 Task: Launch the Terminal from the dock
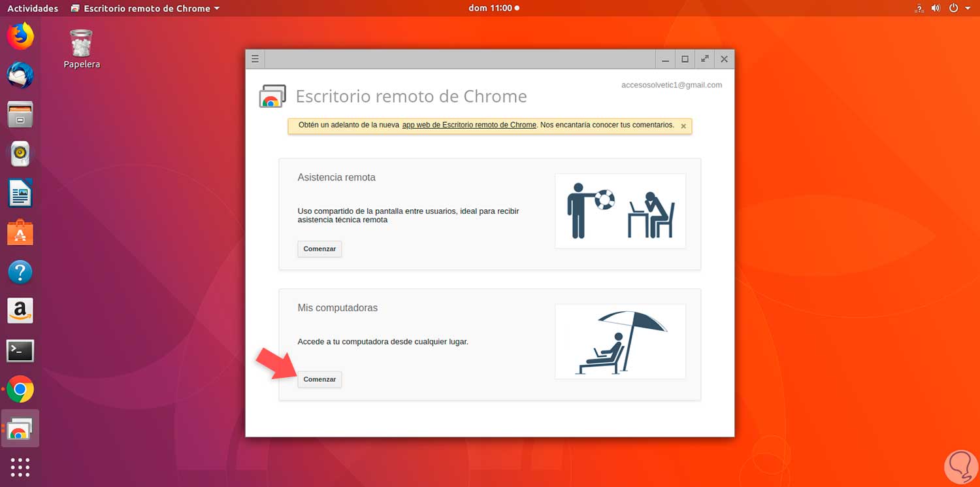click(x=20, y=351)
